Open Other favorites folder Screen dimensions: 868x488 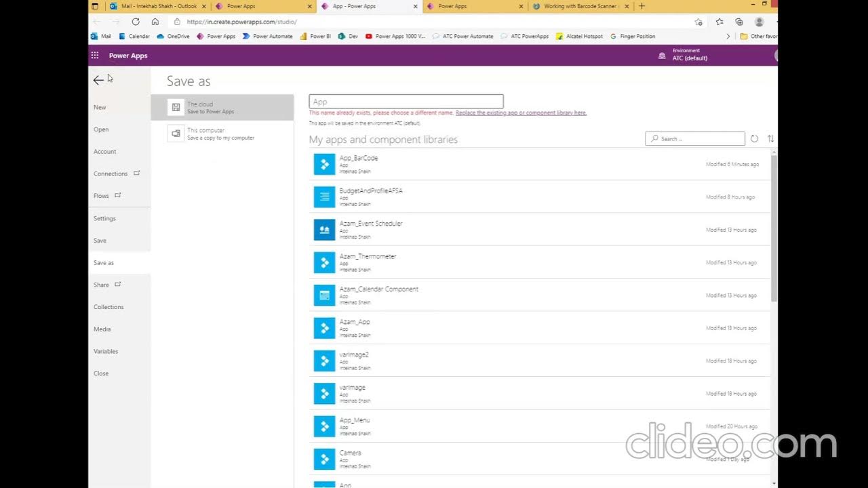tap(758, 36)
